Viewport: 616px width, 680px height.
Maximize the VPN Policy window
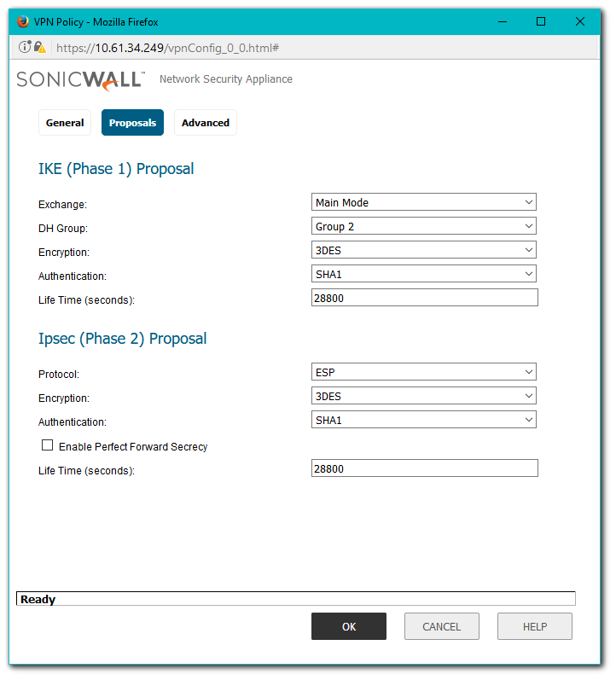[541, 22]
